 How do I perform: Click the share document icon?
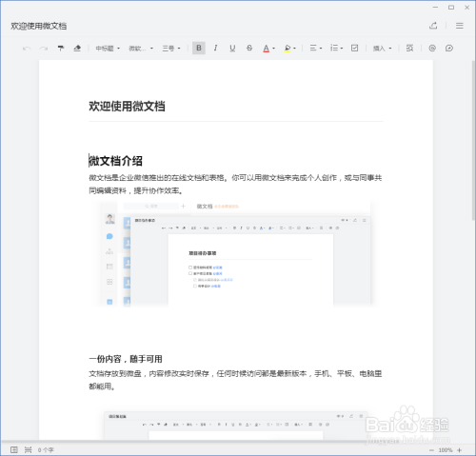(x=433, y=26)
